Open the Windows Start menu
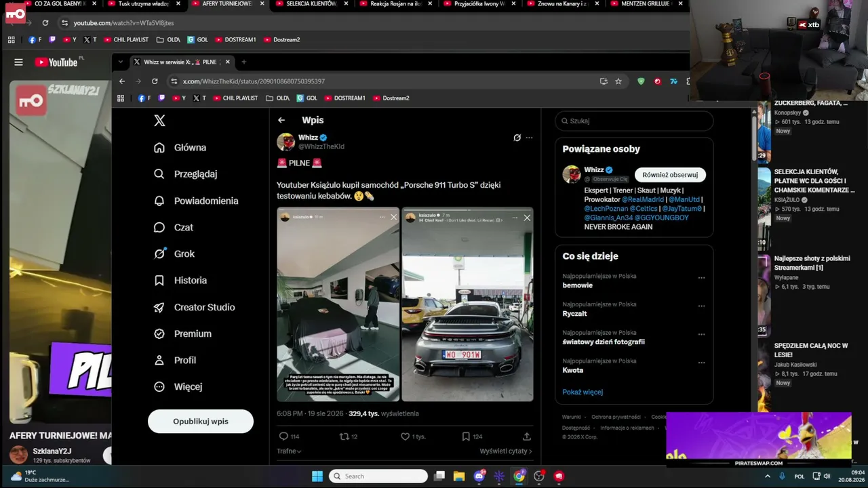This screenshot has width=868, height=488. click(x=317, y=476)
